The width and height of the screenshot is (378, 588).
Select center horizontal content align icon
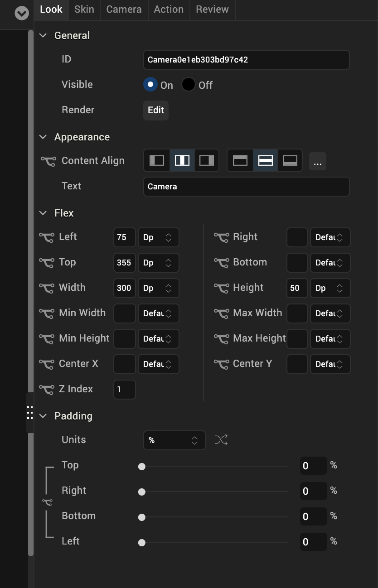tap(182, 161)
